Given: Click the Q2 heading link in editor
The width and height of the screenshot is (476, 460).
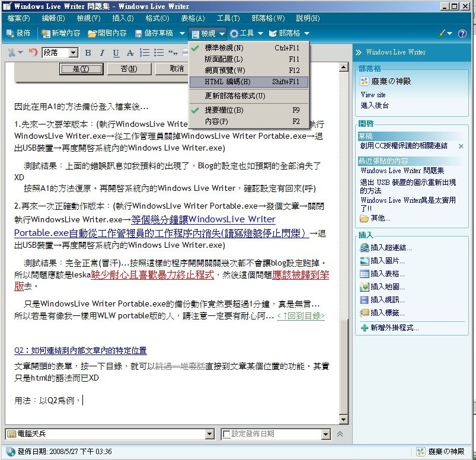Looking at the screenshot, I should coord(81,351).
